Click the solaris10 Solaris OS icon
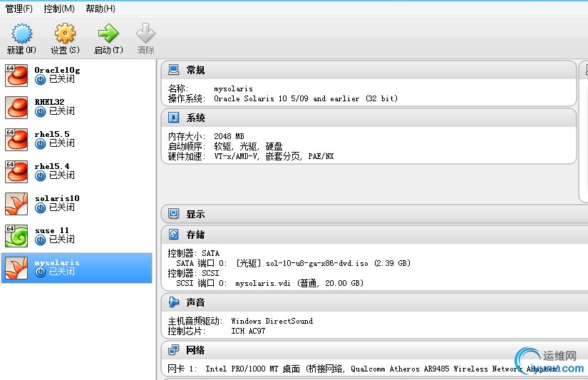 [16, 204]
